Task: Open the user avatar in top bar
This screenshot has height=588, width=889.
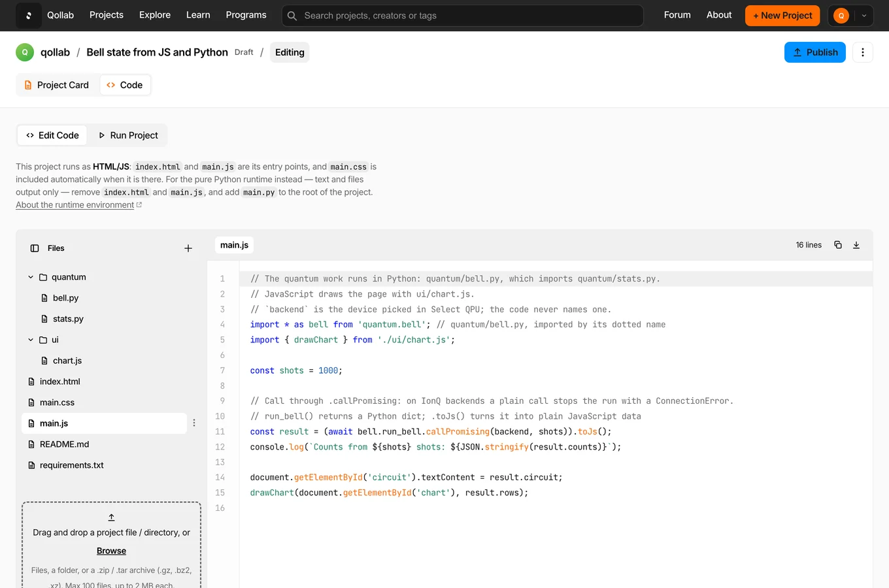Action: 841,16
